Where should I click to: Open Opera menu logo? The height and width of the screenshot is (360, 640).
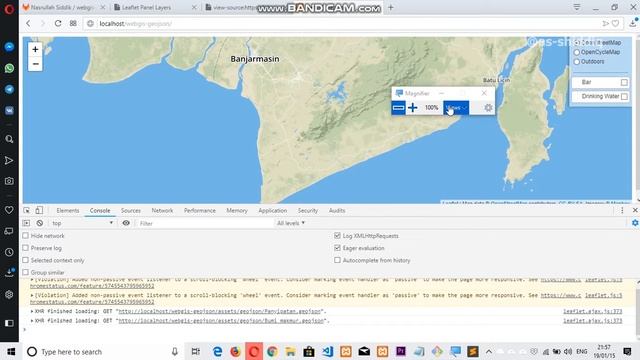click(x=9, y=9)
